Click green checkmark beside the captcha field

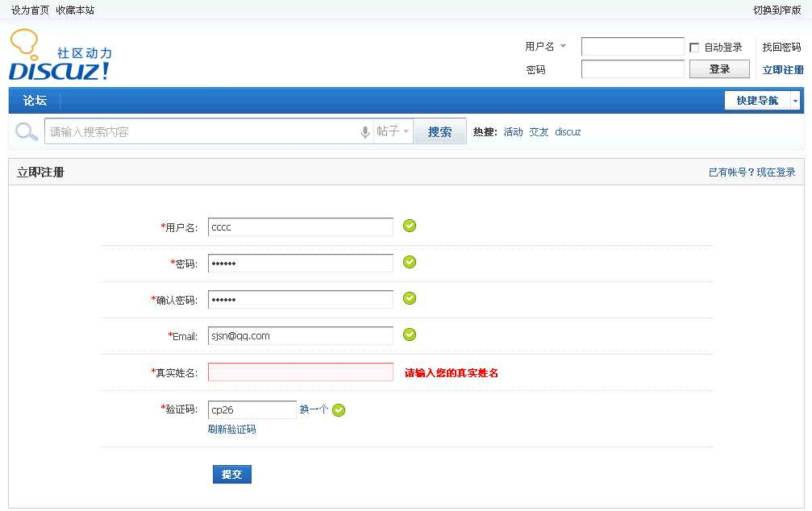click(x=339, y=410)
